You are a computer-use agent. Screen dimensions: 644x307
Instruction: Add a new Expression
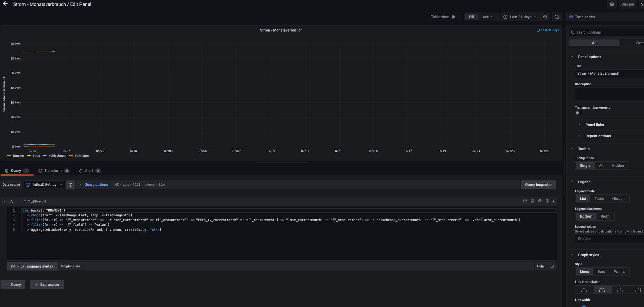click(47, 285)
